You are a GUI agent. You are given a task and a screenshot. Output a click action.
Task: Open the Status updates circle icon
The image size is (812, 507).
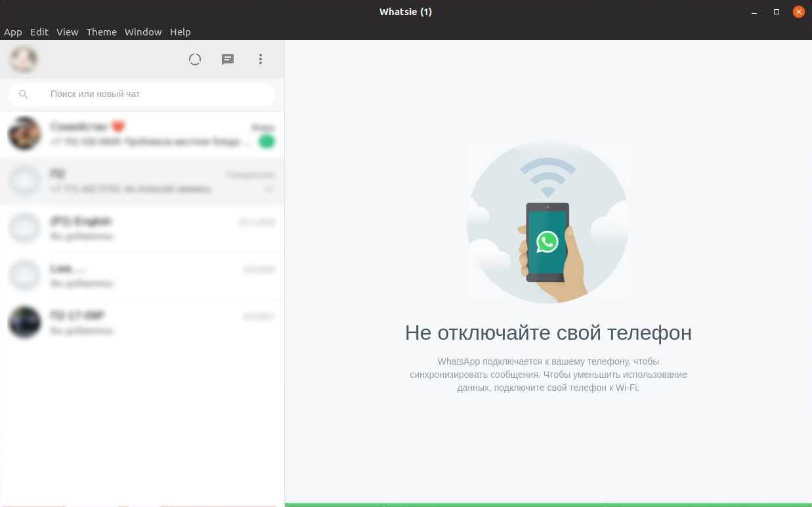click(x=195, y=60)
